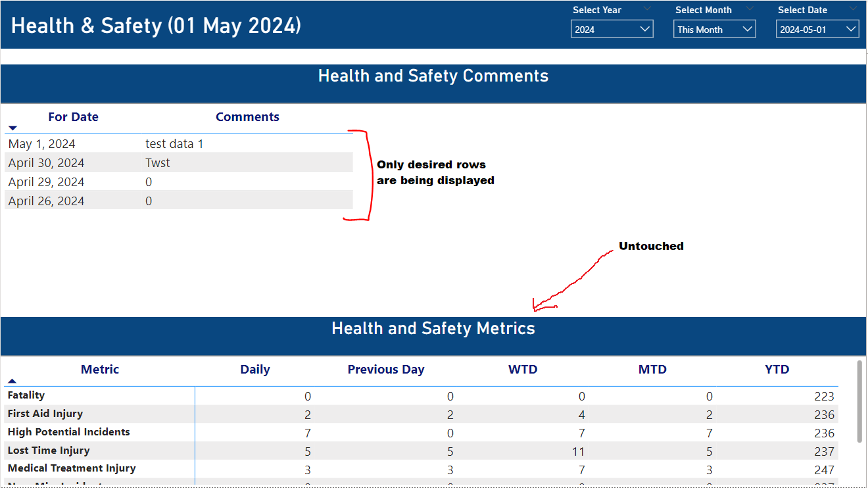Click the ascending sort arrow under Metric

click(12, 381)
